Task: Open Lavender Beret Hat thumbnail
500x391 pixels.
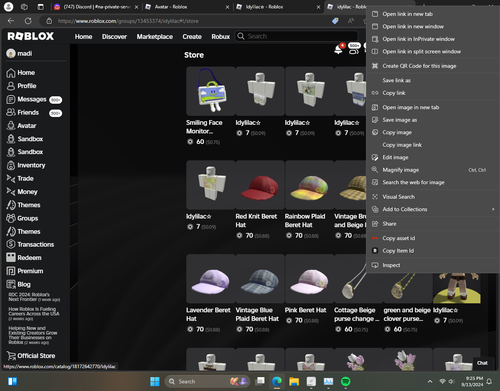Action: (x=211, y=279)
